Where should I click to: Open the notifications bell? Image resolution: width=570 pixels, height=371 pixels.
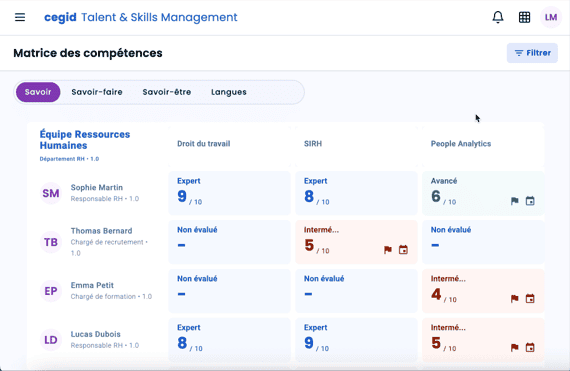(498, 17)
